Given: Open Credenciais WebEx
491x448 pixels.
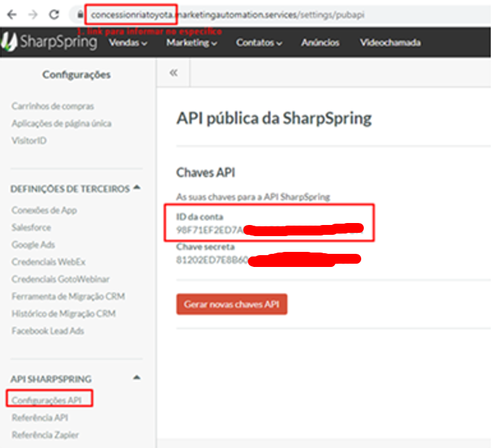Looking at the screenshot, I should tap(49, 262).
